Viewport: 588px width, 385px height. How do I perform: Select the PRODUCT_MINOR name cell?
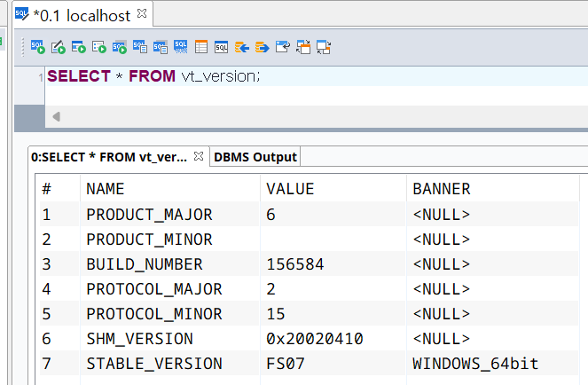(x=170, y=239)
